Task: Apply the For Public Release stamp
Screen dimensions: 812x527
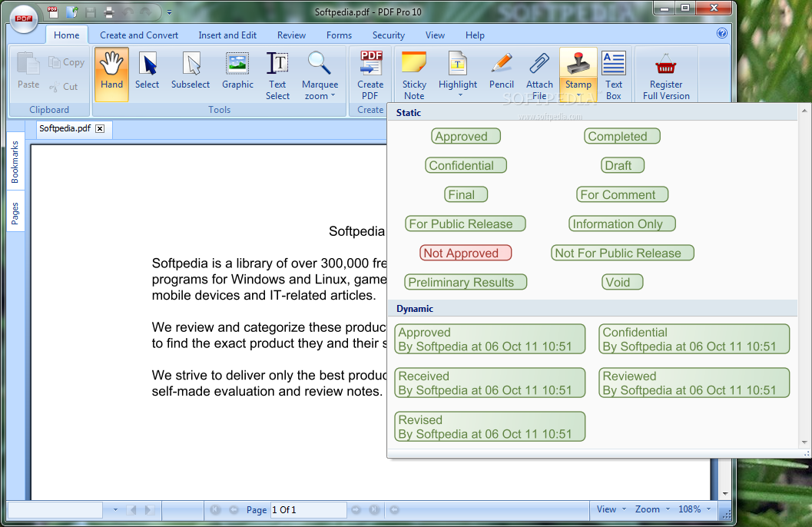Action: (465, 224)
